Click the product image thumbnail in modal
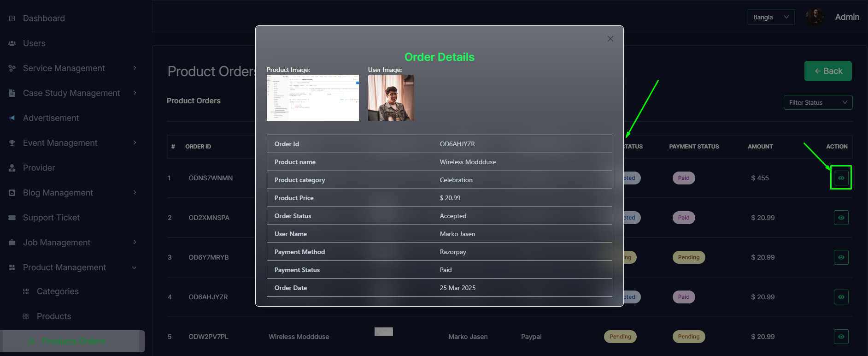Screen dimensions: 868x356 (313, 98)
